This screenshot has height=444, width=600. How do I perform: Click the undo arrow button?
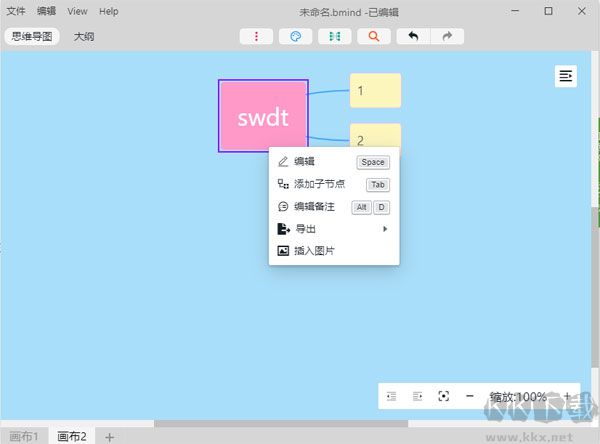pyautogui.click(x=412, y=36)
